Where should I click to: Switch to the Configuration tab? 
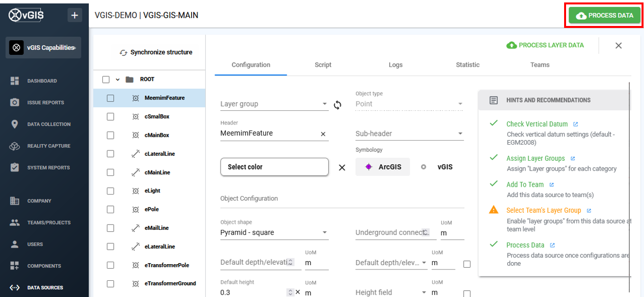click(251, 65)
